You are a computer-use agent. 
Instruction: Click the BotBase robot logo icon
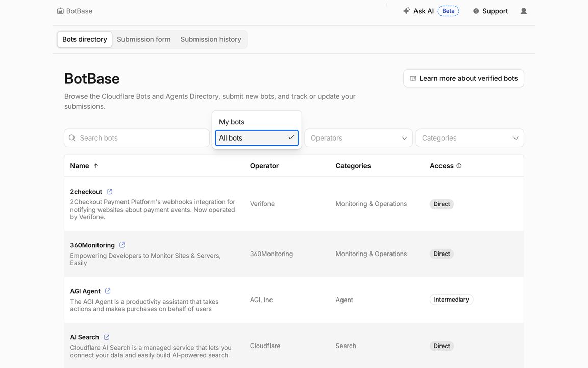(x=60, y=11)
